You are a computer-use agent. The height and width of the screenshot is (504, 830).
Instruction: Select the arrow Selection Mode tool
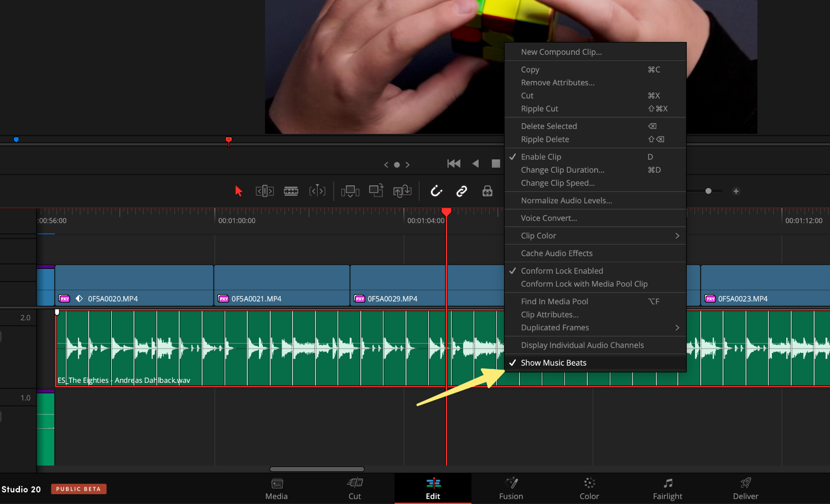click(x=238, y=191)
